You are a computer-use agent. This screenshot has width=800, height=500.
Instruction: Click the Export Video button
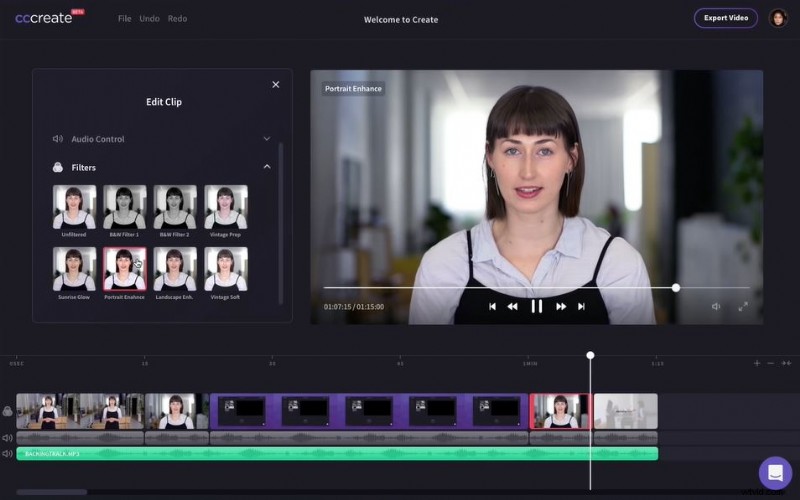726,18
